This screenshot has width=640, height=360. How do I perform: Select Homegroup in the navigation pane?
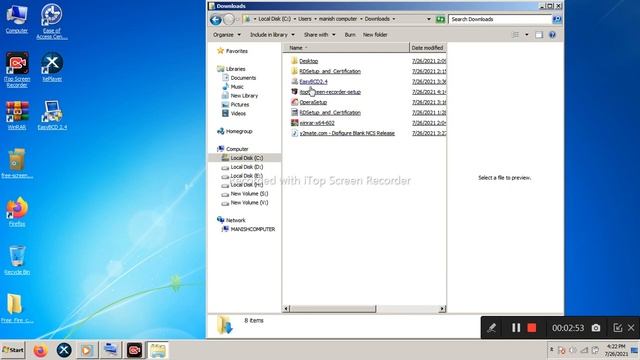(235, 131)
